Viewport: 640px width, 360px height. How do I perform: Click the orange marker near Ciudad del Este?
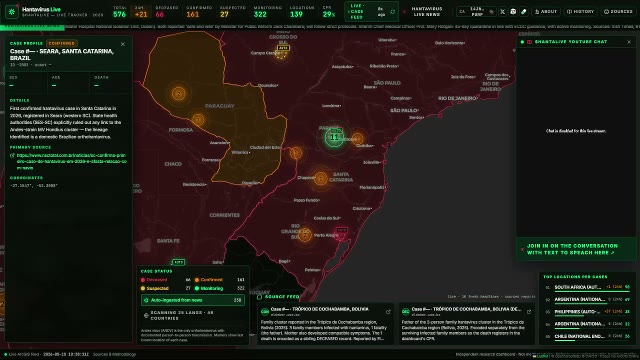[x=296, y=153]
